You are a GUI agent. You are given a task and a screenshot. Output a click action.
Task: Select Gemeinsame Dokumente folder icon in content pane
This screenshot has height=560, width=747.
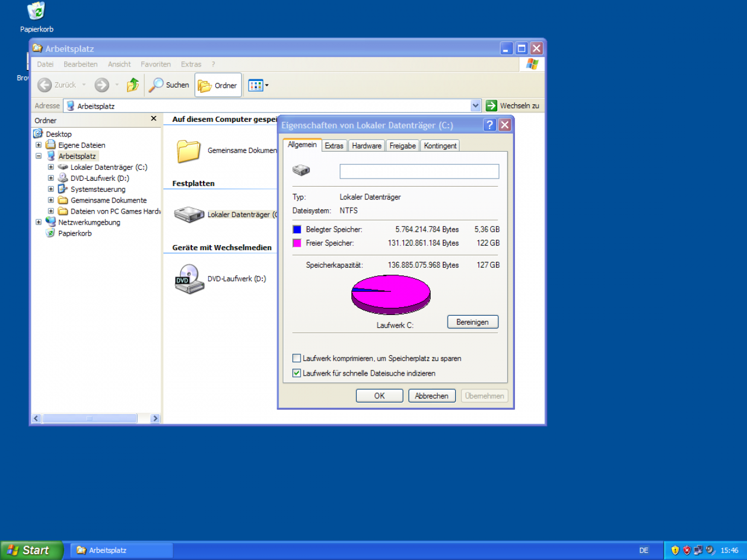tap(189, 151)
